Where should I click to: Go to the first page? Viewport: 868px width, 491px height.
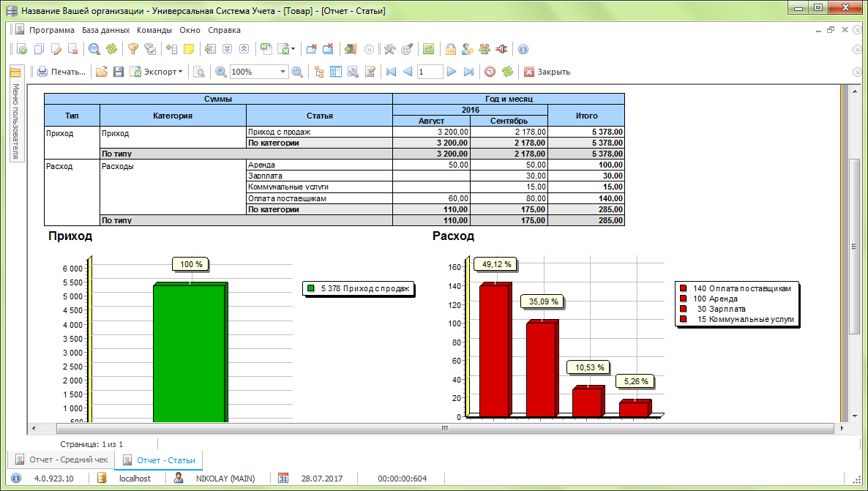[x=392, y=72]
